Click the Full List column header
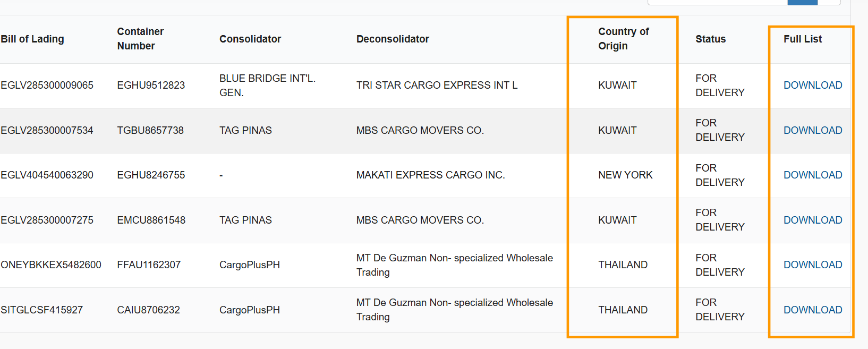 tap(802, 39)
